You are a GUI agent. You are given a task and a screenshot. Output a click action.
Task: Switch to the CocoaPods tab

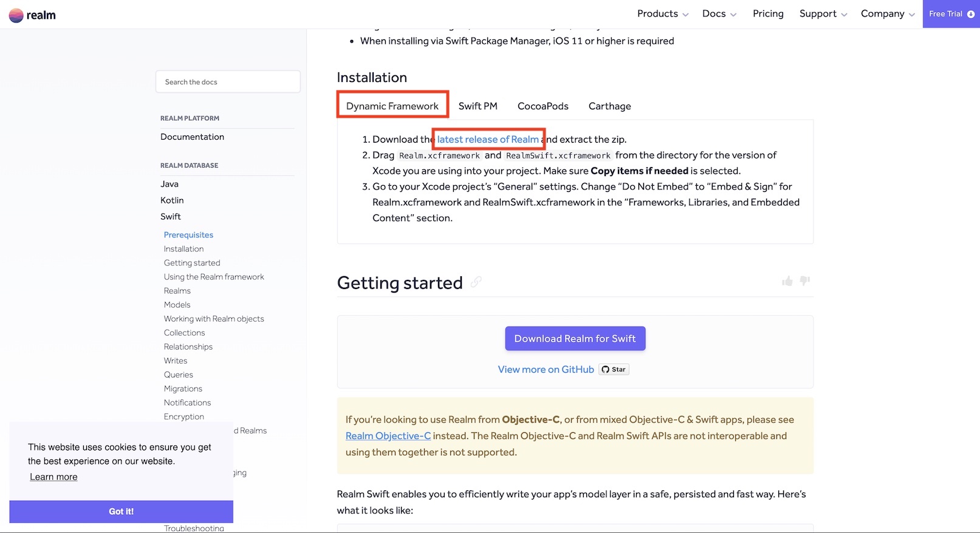(x=543, y=106)
